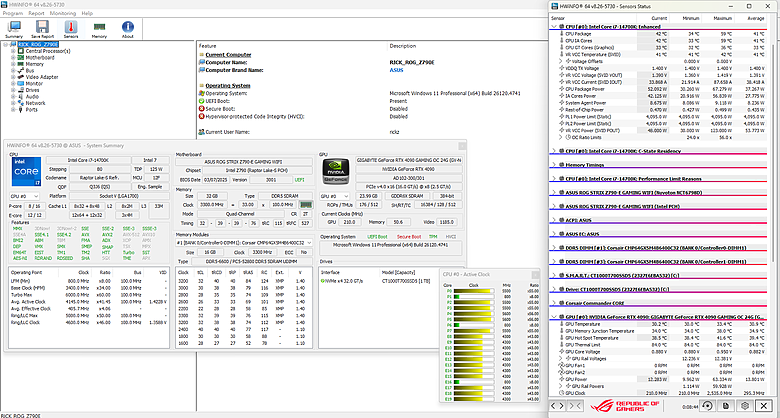Image resolution: width=780 pixels, height=418 pixels.
Task: Click the X button in the Sensors Status toolbar
Action: tap(764, 406)
